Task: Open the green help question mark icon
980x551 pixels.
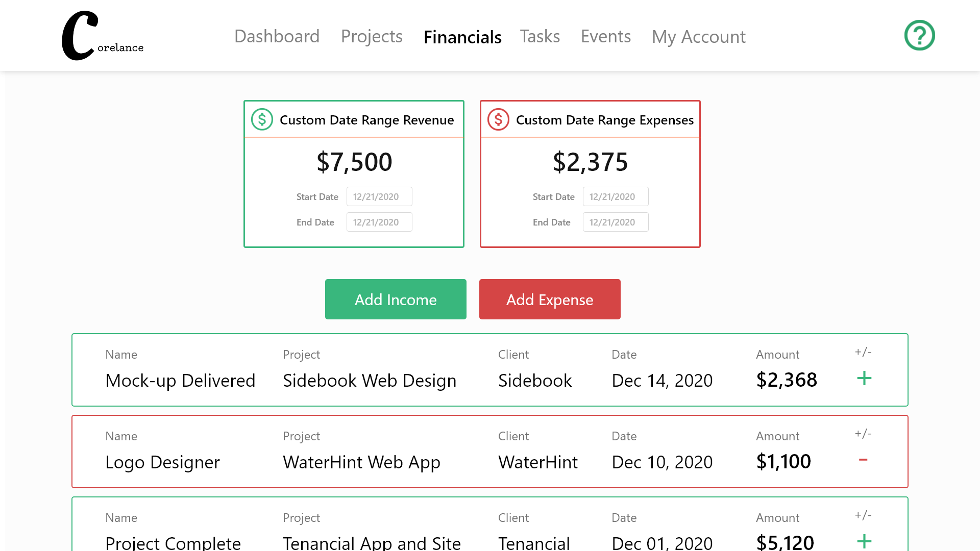Action: [919, 35]
